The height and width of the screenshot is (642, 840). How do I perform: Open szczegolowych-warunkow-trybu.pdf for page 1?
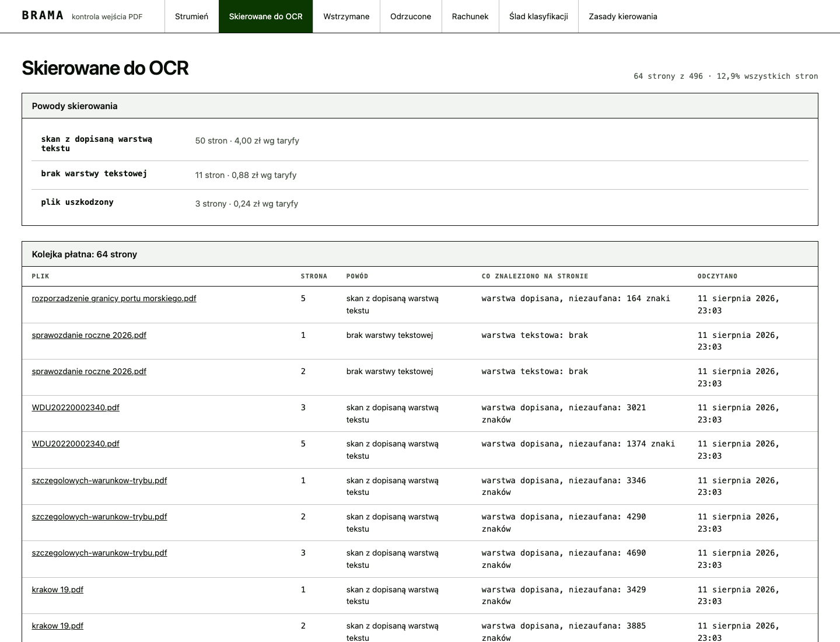pos(99,480)
